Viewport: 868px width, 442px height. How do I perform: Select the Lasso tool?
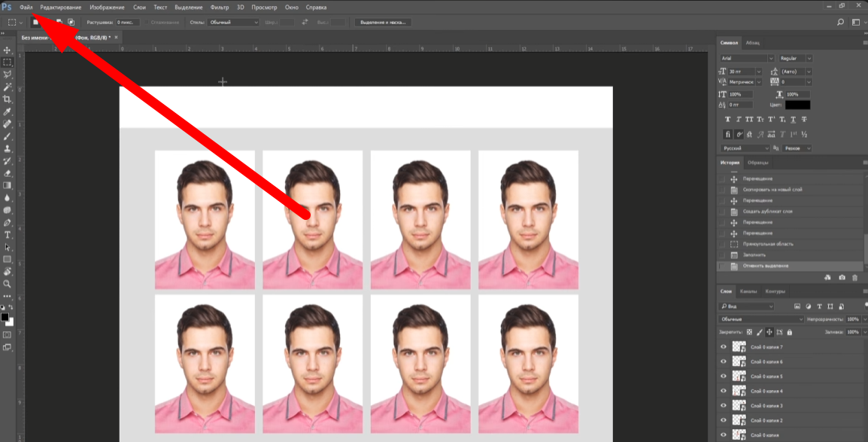tap(8, 75)
